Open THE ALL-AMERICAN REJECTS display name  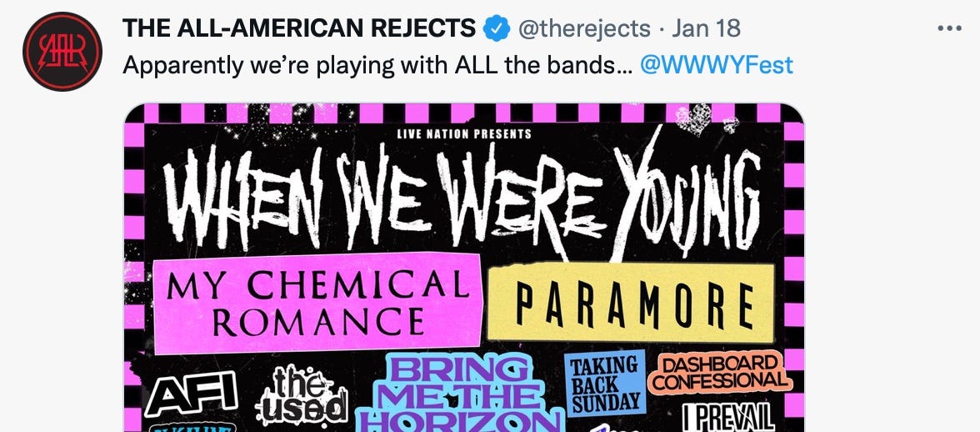[299, 28]
